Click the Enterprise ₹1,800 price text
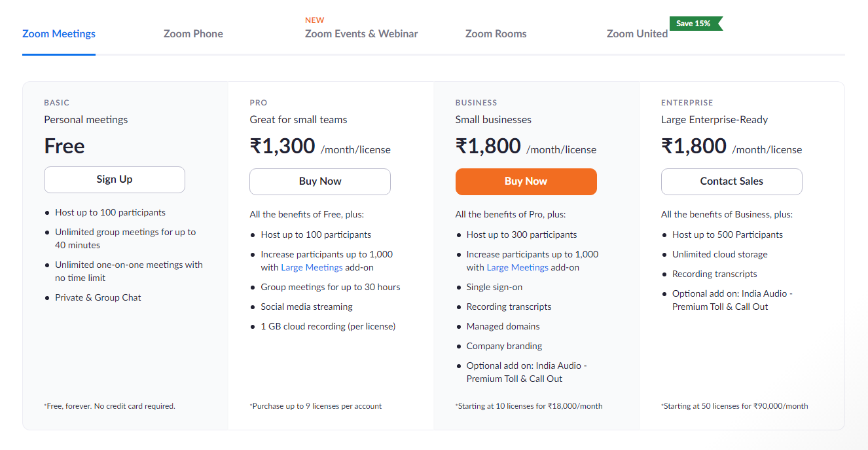This screenshot has width=868, height=450. (x=694, y=146)
